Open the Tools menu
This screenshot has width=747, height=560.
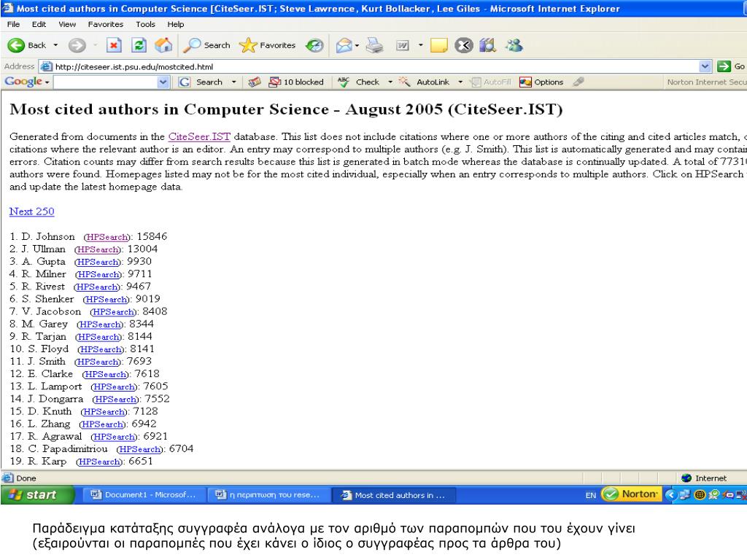point(145,24)
